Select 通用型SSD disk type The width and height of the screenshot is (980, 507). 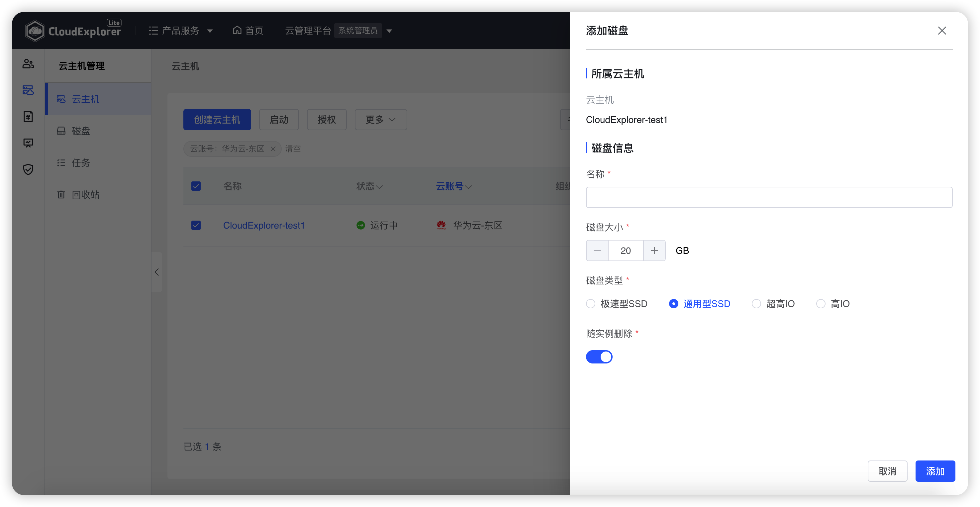pyautogui.click(x=699, y=304)
